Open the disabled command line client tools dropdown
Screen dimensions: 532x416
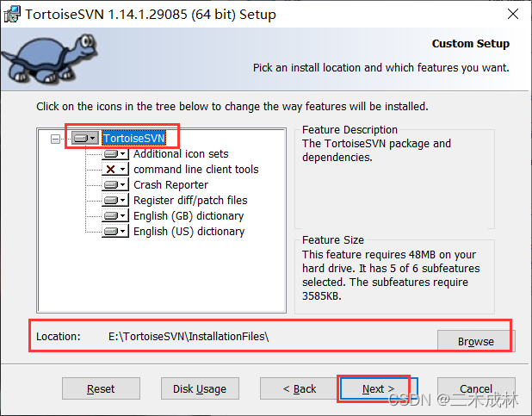[x=115, y=169]
